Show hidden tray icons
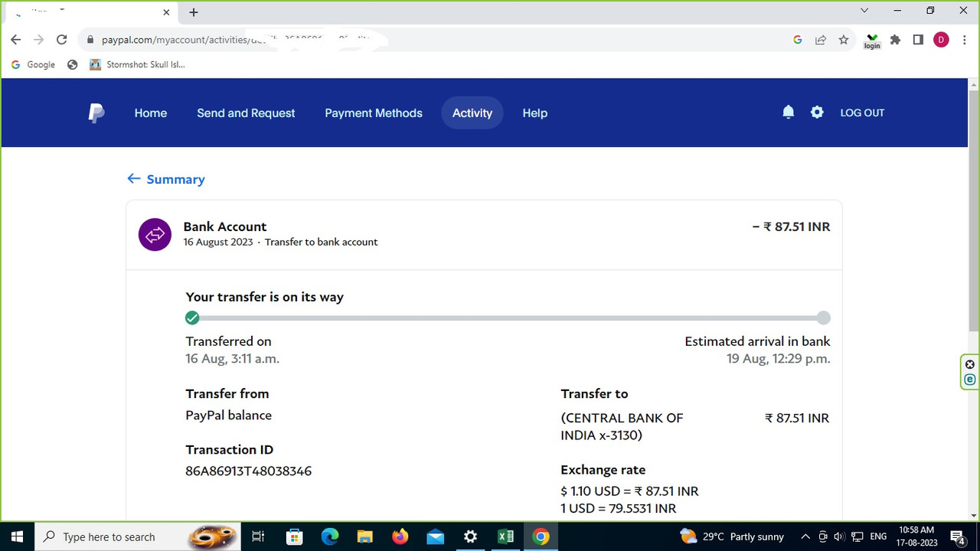Screen dimensions: 980x551 pos(805,536)
